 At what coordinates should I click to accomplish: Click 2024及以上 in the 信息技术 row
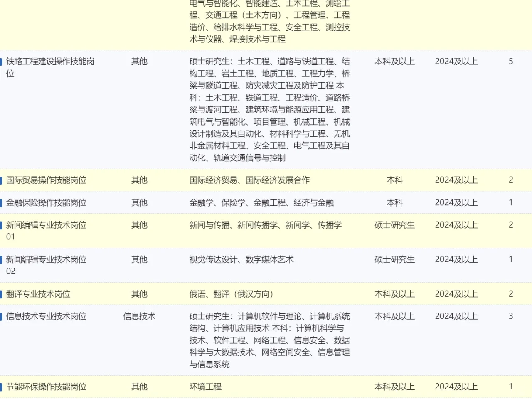pos(456,316)
